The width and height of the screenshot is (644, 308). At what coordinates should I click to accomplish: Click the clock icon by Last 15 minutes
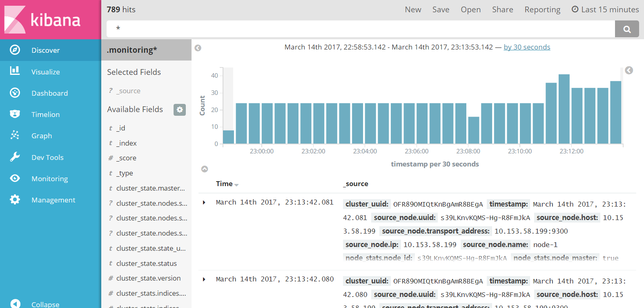tap(575, 9)
